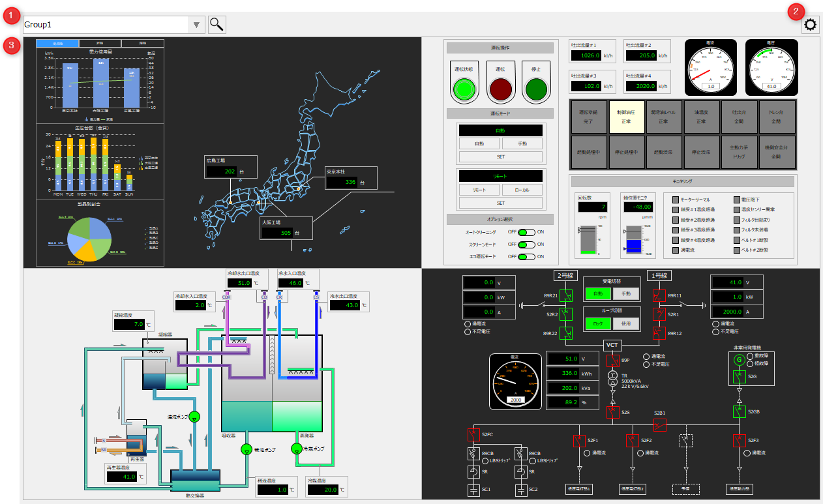Click the green 運転状態 status lamp
The height and width of the screenshot is (504, 823).
(464, 84)
